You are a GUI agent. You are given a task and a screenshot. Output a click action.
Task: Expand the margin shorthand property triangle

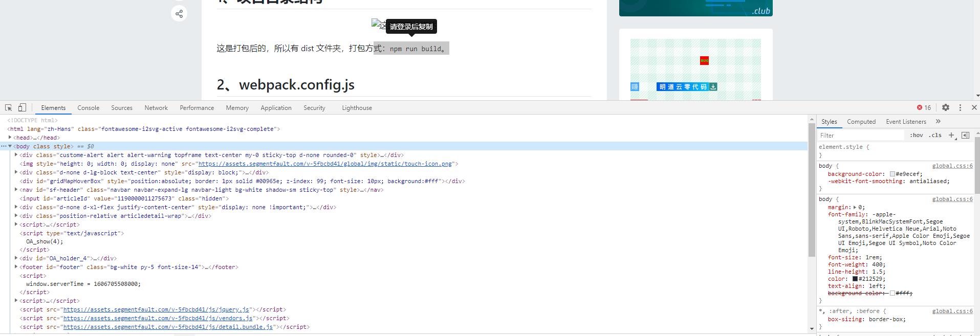[855, 207]
